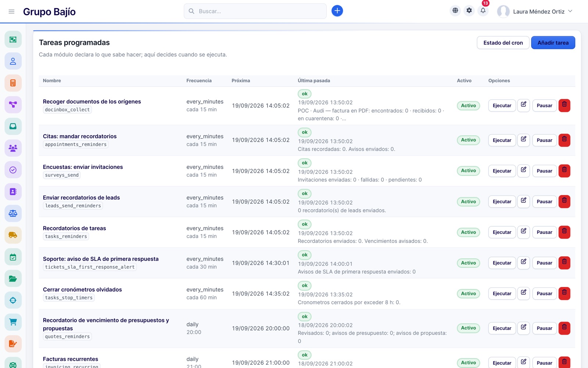This screenshot has width=588, height=368.
Task: Select the 'Cerrar cronómetros olvidados' task name
Action: pos(82,290)
